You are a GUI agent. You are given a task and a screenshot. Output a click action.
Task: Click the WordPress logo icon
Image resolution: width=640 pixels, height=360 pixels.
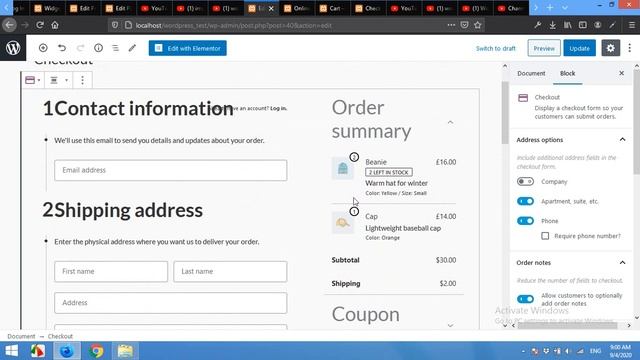pos(13,48)
